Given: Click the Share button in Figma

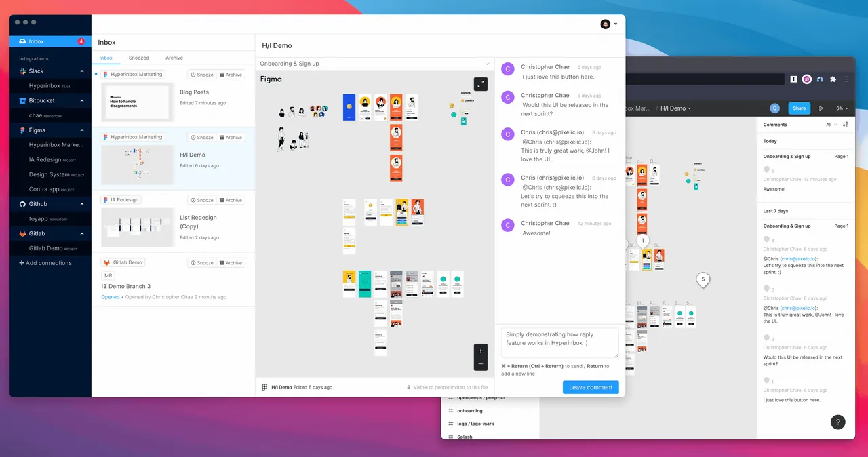Looking at the screenshot, I should (800, 108).
